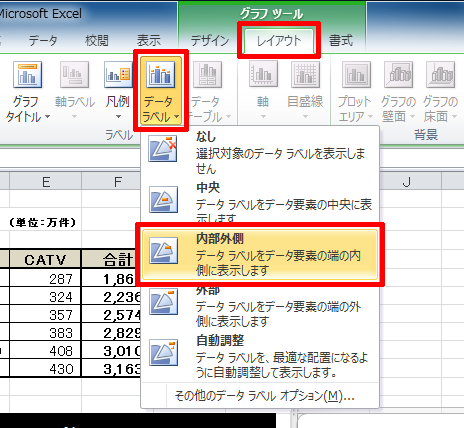Viewport: 464px width, 428px height.
Task: Expand the 軸 dropdown arrow
Action: click(x=263, y=116)
